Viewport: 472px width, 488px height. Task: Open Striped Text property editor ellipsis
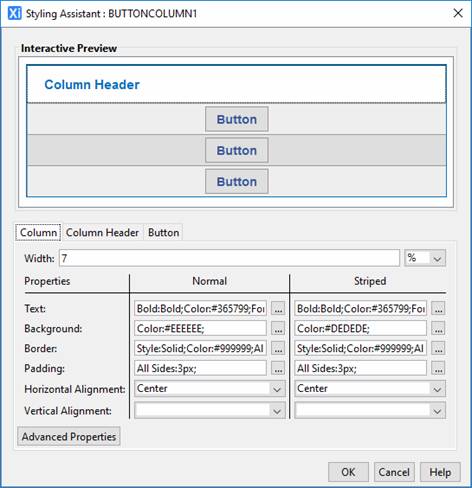pos(438,309)
